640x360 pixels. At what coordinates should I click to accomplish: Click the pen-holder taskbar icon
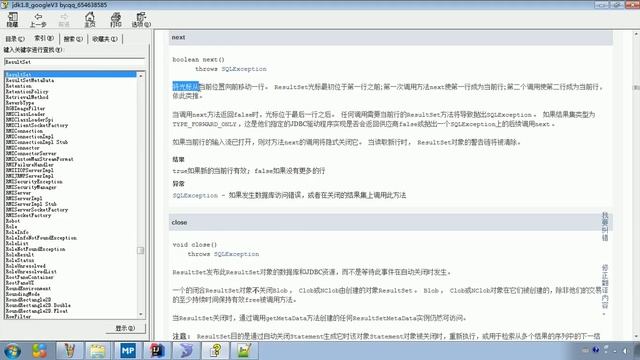(x=69, y=350)
